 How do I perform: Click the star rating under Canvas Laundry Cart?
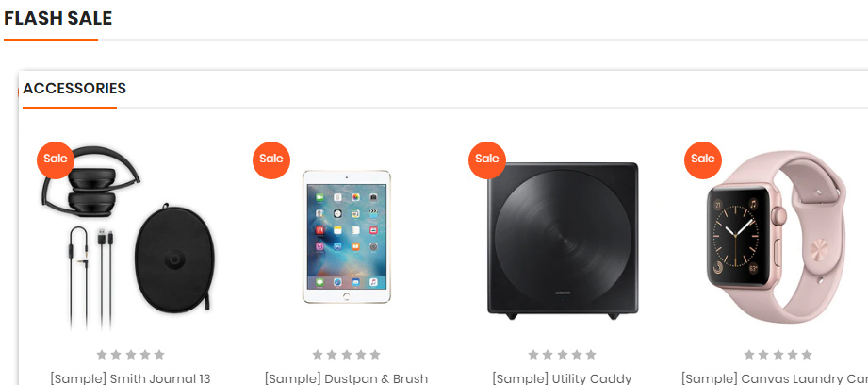778,355
